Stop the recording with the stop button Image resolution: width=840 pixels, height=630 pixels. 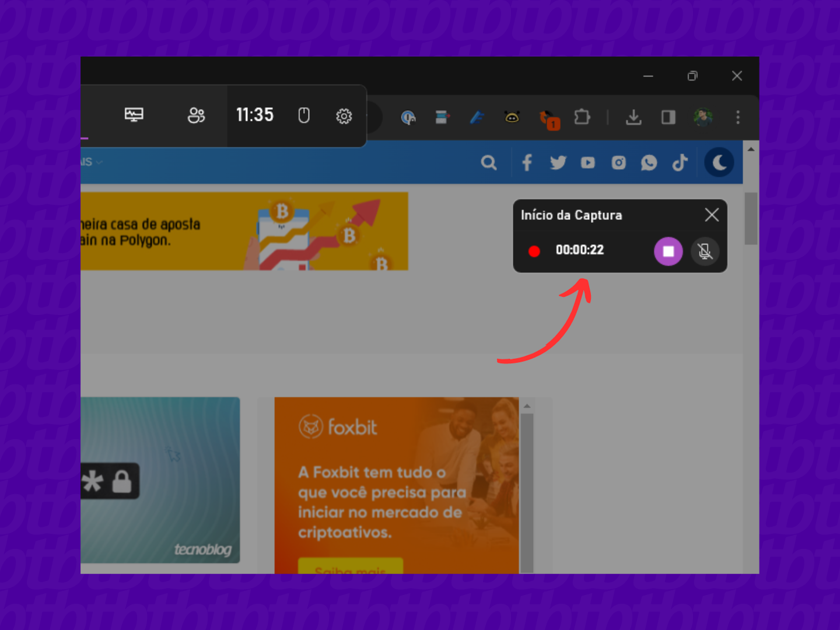[x=668, y=251]
